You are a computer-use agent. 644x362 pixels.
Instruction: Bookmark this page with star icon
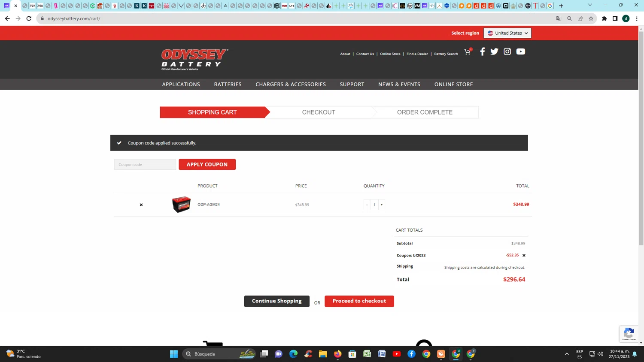pos(591,18)
